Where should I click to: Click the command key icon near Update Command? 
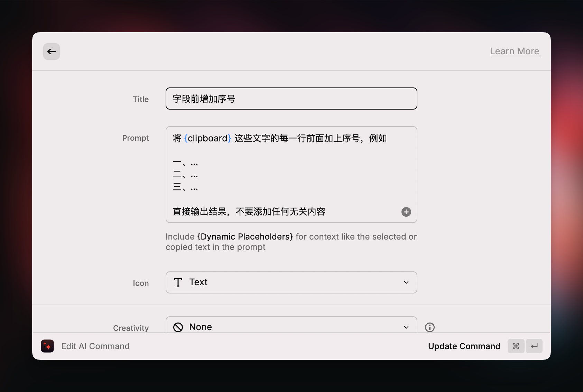click(516, 346)
